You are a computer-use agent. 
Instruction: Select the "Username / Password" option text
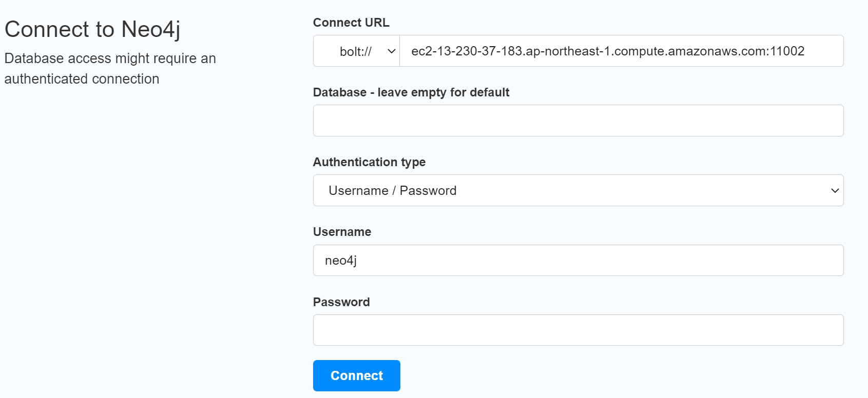[392, 191]
